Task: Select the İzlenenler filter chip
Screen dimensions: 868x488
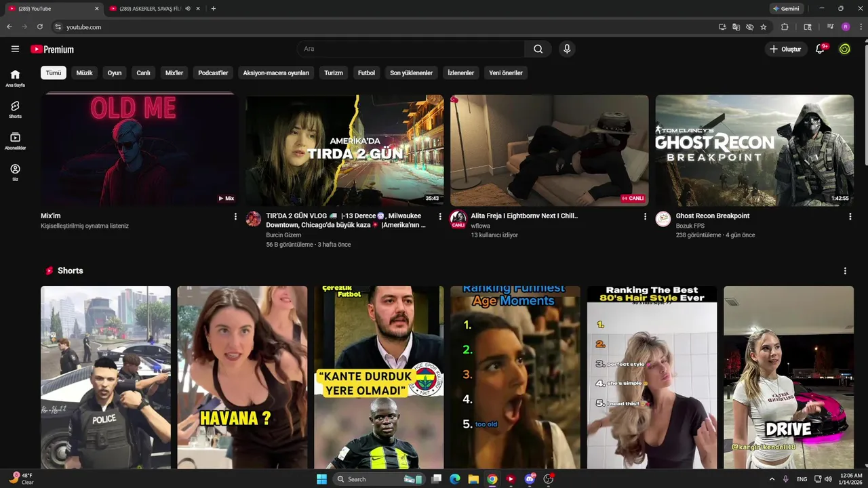Action: 460,73
